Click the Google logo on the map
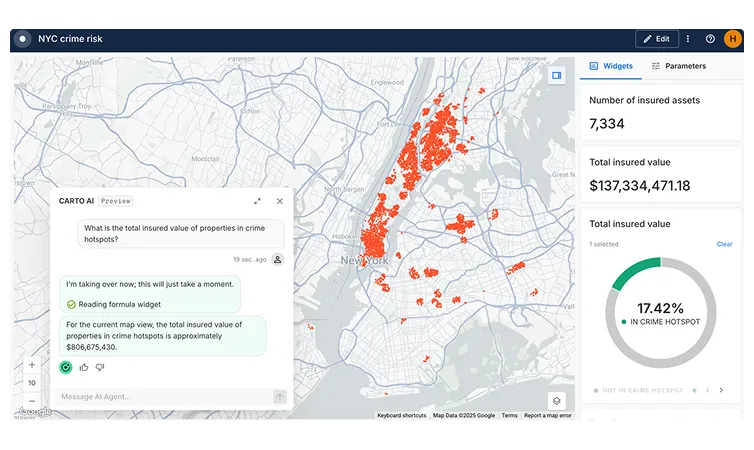 click(x=35, y=412)
